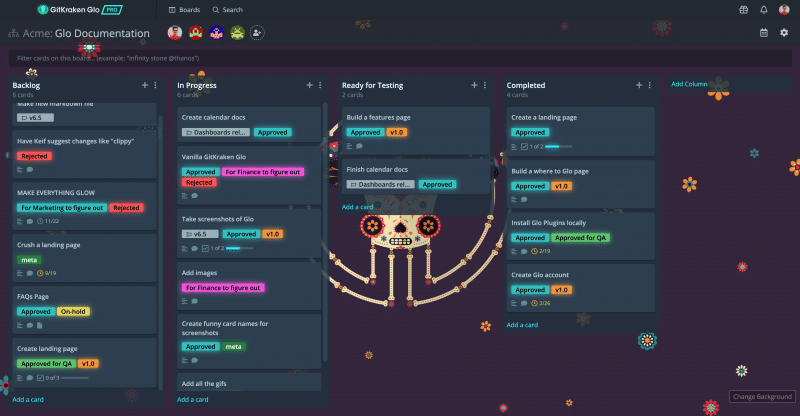Screen dimensions: 800x416
Task: Open the 'Finish calendar docs' card
Action: pyautogui.click(x=415, y=177)
